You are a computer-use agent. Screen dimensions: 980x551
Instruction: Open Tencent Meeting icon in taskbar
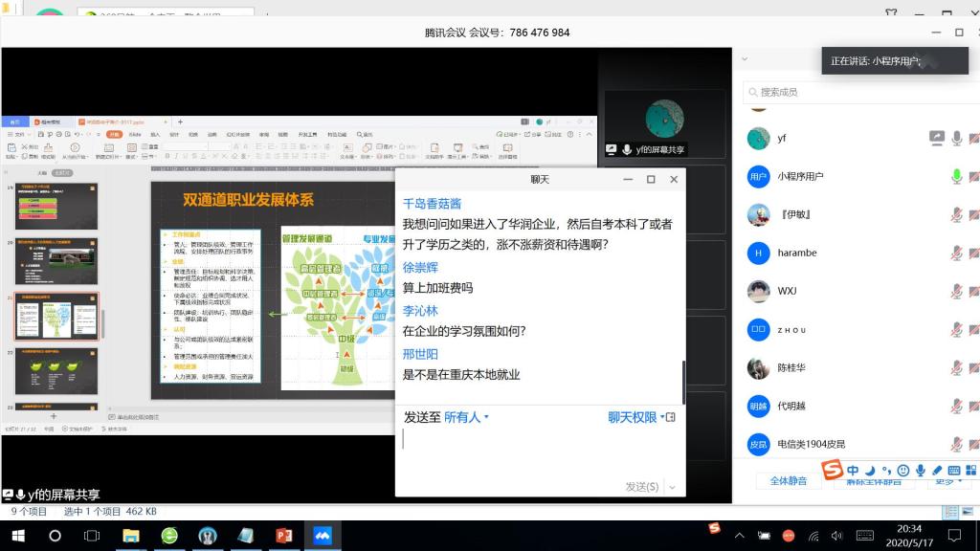coord(323,536)
